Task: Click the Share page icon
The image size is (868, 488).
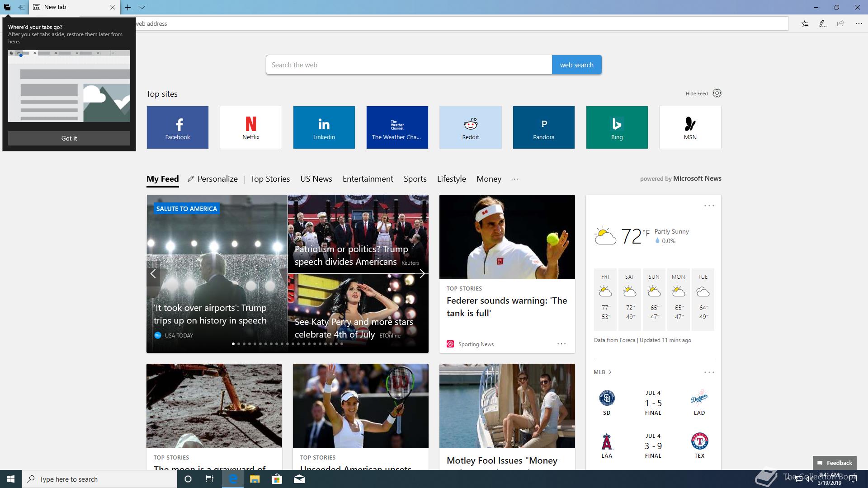Action: tap(840, 23)
